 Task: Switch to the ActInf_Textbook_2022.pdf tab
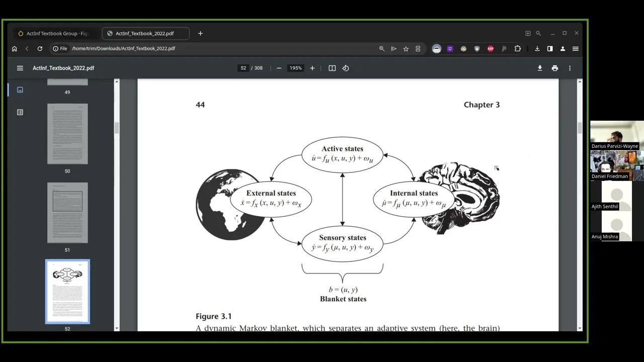tap(145, 33)
